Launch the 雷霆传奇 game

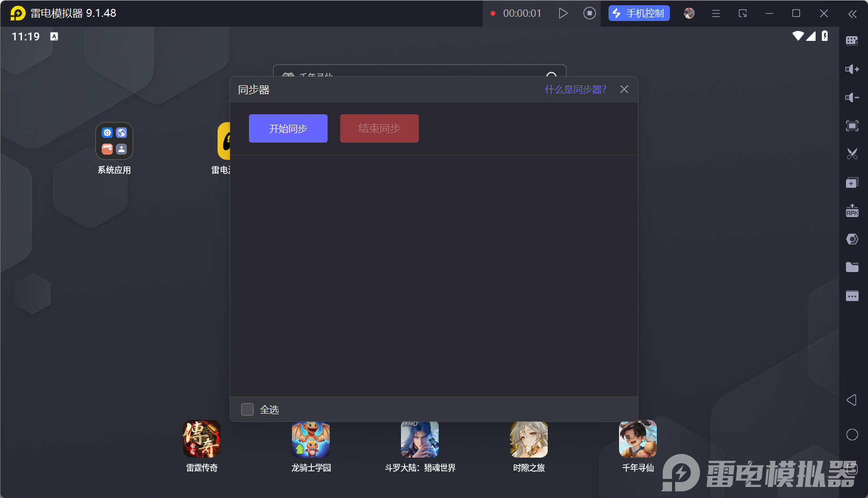[201, 439]
